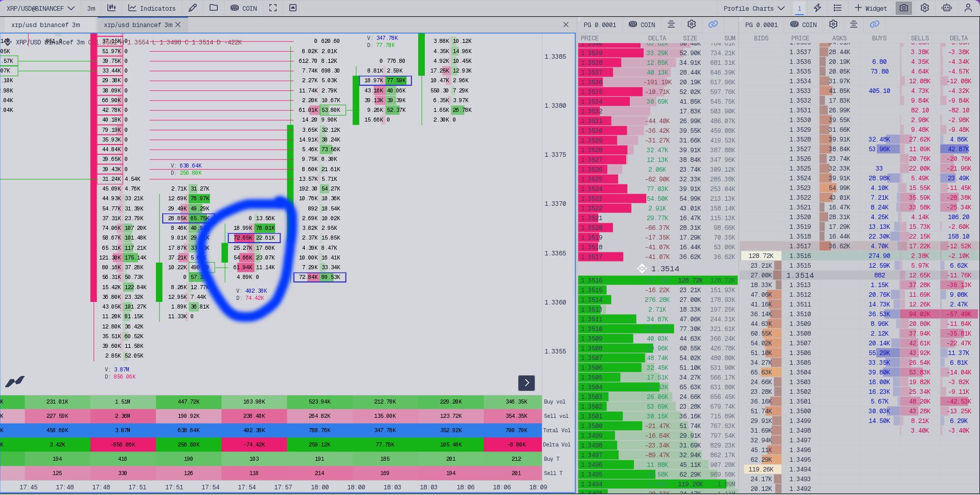Open the Profile Charts dropdown
This screenshot has width=980, height=495.
point(754,8)
